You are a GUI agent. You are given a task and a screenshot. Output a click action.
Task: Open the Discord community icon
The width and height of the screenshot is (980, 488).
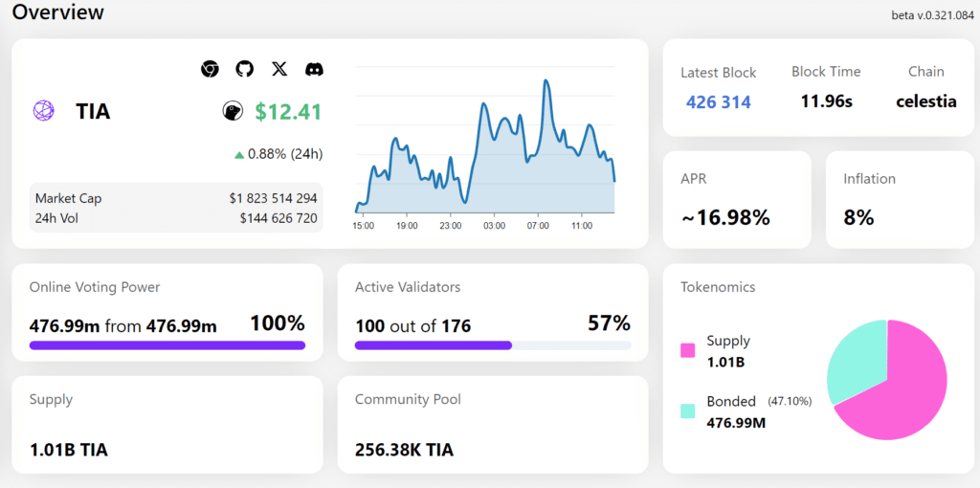tap(314, 69)
